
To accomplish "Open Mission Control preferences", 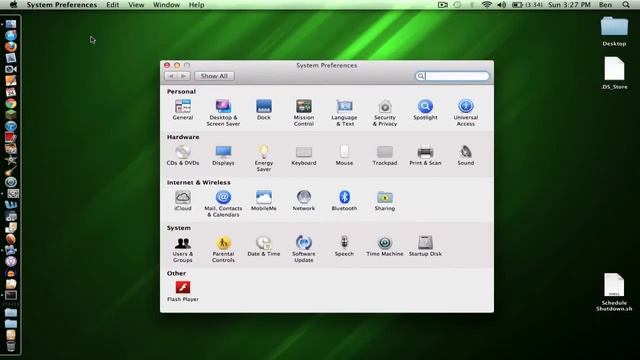I will click(304, 112).
